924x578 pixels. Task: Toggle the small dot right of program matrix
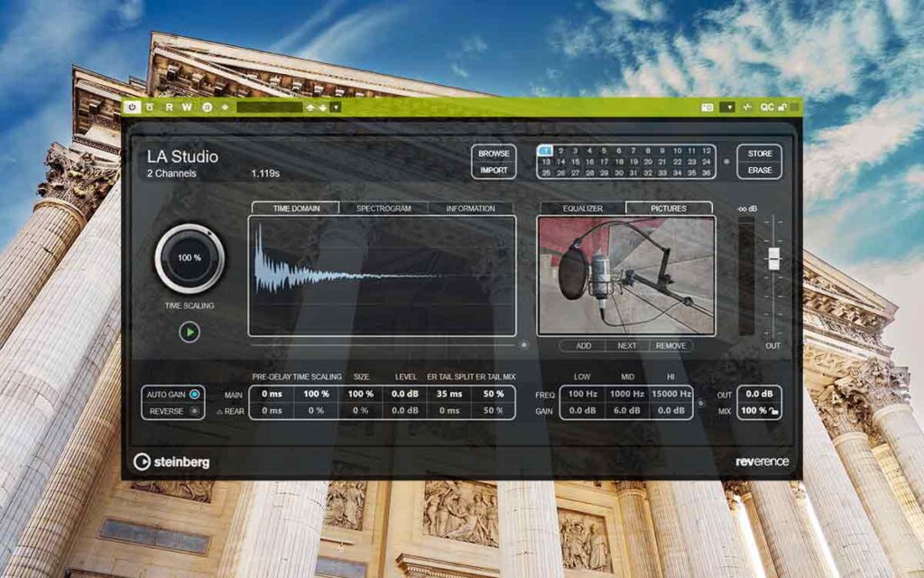pos(726,162)
